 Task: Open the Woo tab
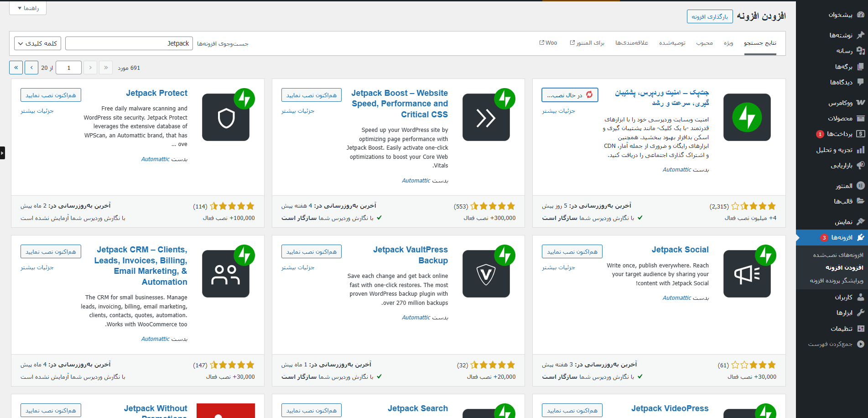(548, 43)
